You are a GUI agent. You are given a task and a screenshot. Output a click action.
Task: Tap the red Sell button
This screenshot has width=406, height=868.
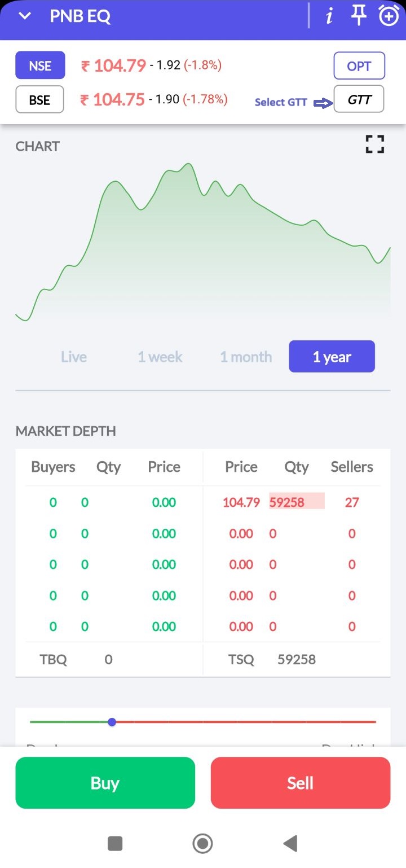coord(300,783)
